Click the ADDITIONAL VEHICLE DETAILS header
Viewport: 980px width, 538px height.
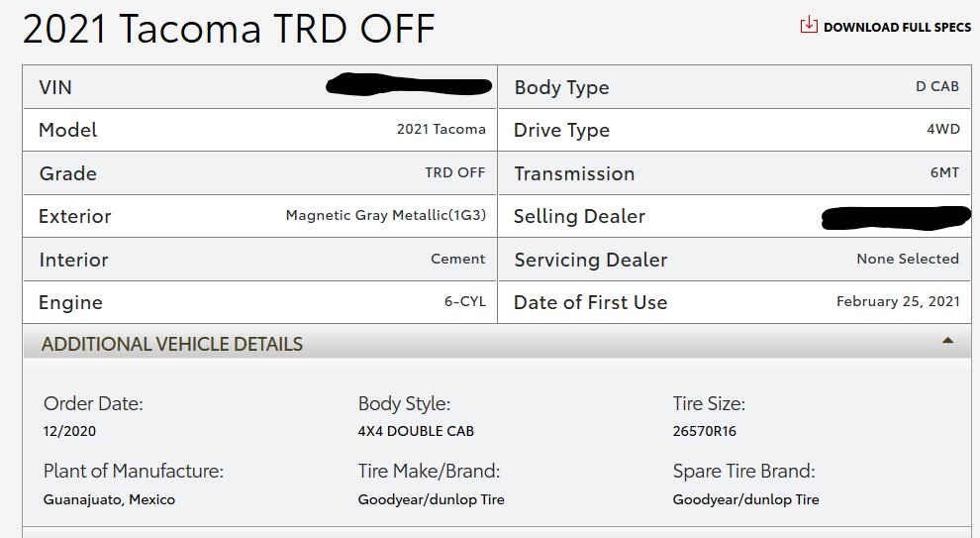pyautogui.click(x=172, y=344)
